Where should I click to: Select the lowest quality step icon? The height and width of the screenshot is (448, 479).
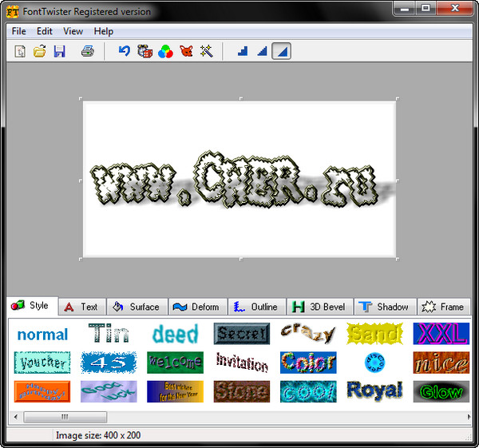tap(242, 51)
